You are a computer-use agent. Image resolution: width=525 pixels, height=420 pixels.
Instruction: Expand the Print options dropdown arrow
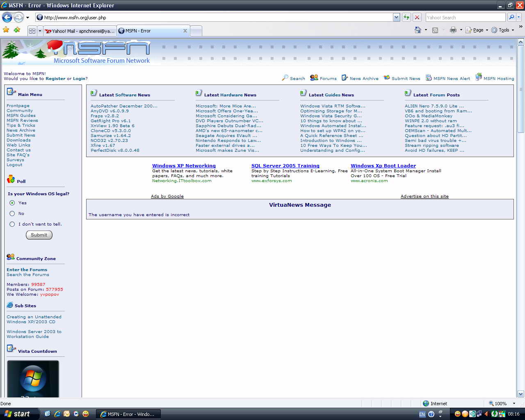[x=461, y=30]
